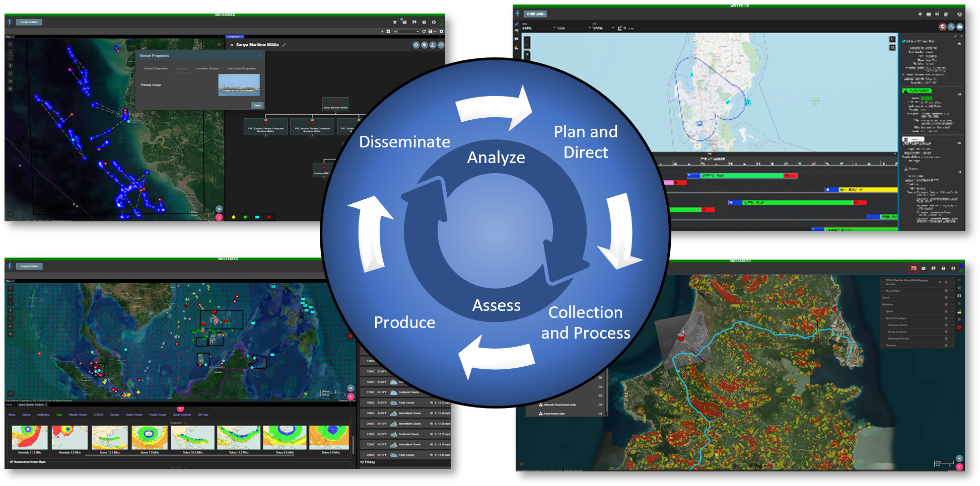The width and height of the screenshot is (980, 486).
Task: Click the download round icon in Composition panel
Action: pos(433,45)
